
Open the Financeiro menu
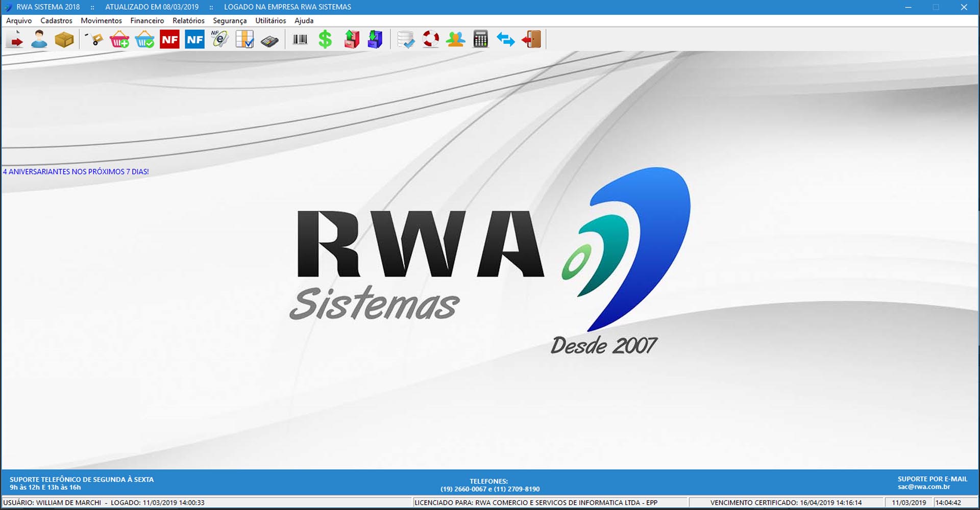[147, 21]
